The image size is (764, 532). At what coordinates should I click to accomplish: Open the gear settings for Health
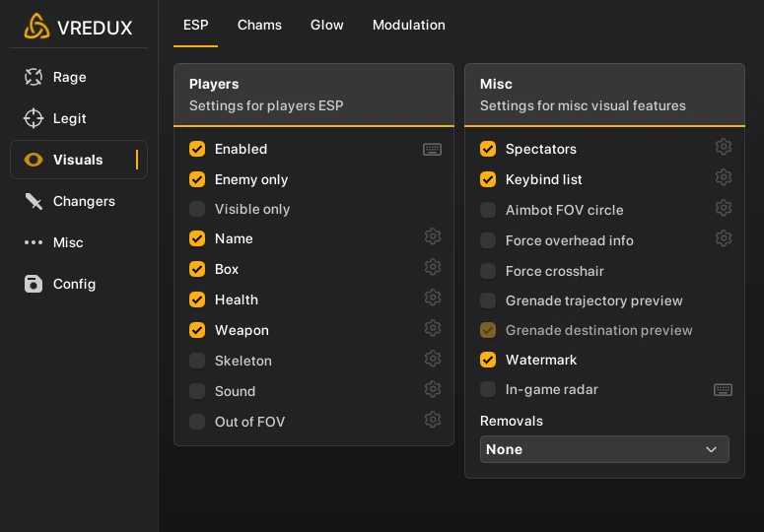tap(432, 299)
